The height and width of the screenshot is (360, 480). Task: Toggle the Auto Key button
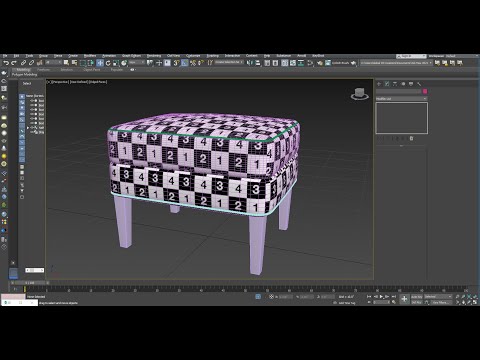pyautogui.click(x=417, y=296)
